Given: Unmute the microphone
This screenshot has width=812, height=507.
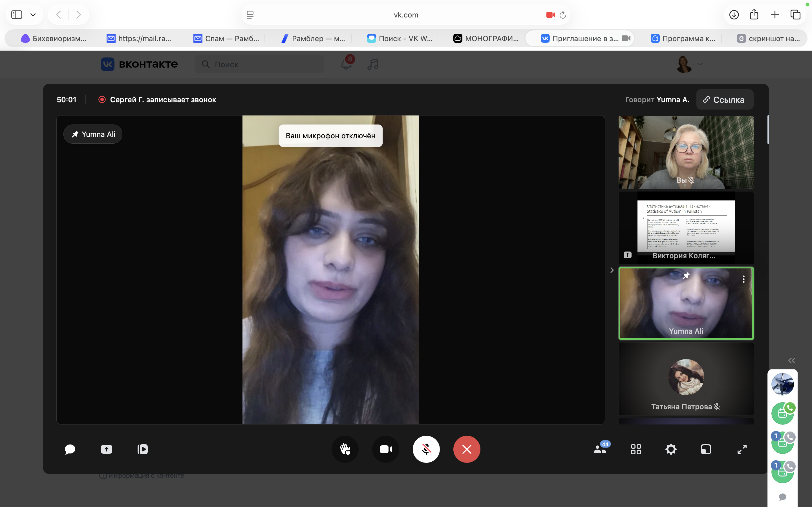Looking at the screenshot, I should coord(426,449).
